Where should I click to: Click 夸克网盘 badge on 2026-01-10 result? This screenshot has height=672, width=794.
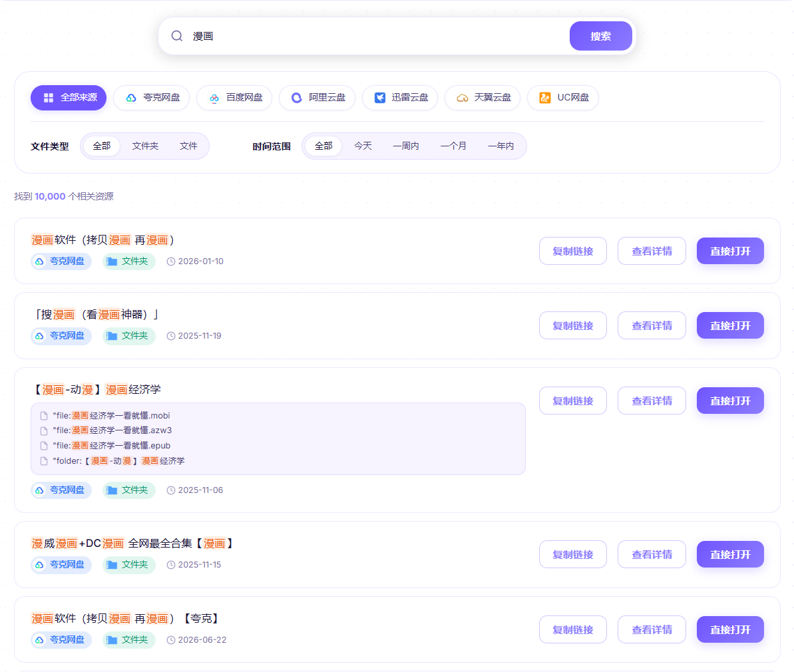click(x=61, y=261)
